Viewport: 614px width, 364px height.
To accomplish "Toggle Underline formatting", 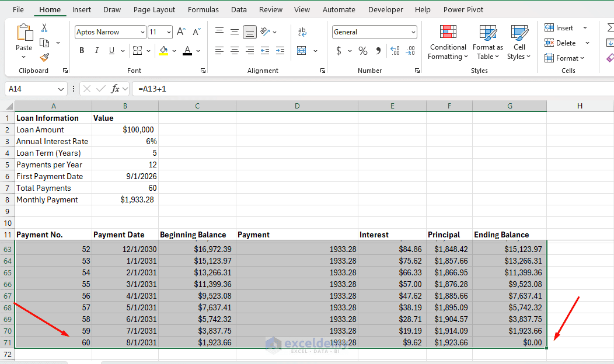I will click(x=111, y=51).
